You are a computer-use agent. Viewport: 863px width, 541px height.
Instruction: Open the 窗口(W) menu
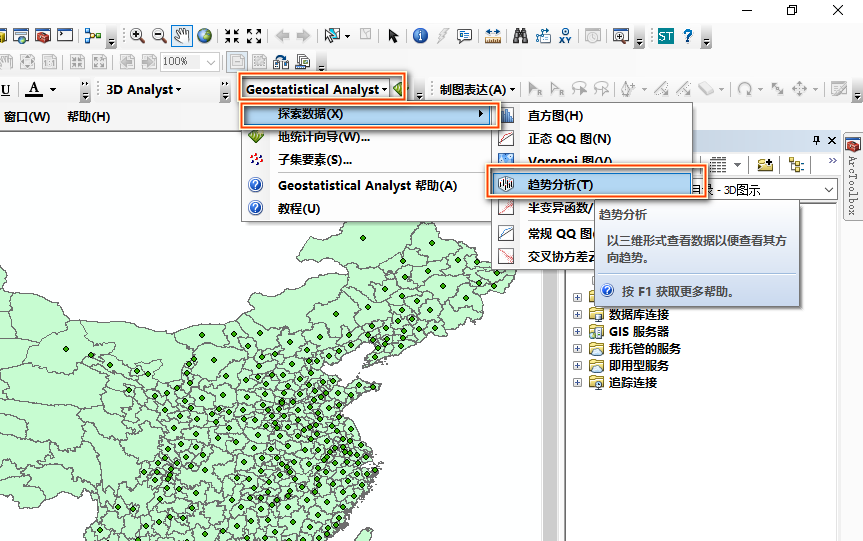click(x=26, y=117)
